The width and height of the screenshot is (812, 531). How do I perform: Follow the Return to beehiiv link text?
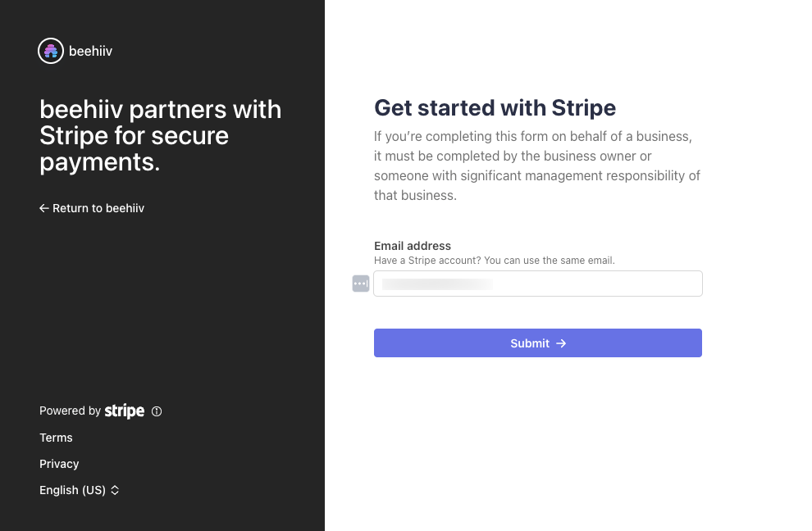coord(98,208)
